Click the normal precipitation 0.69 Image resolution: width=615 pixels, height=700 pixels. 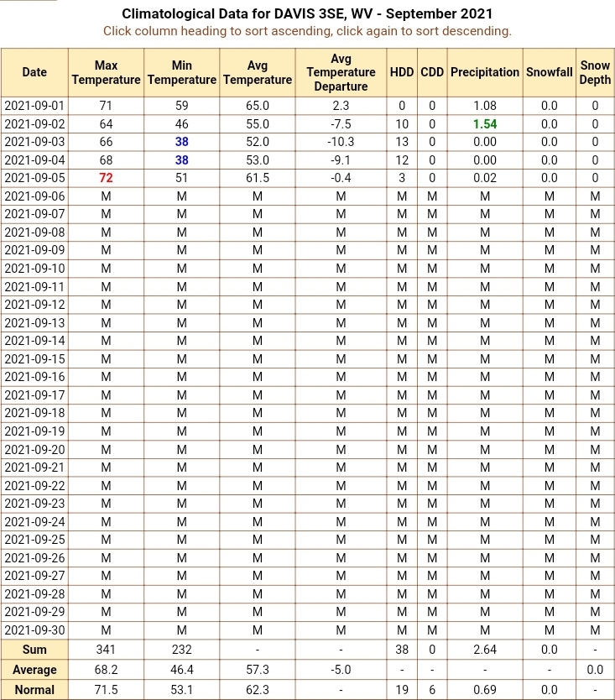click(x=485, y=690)
